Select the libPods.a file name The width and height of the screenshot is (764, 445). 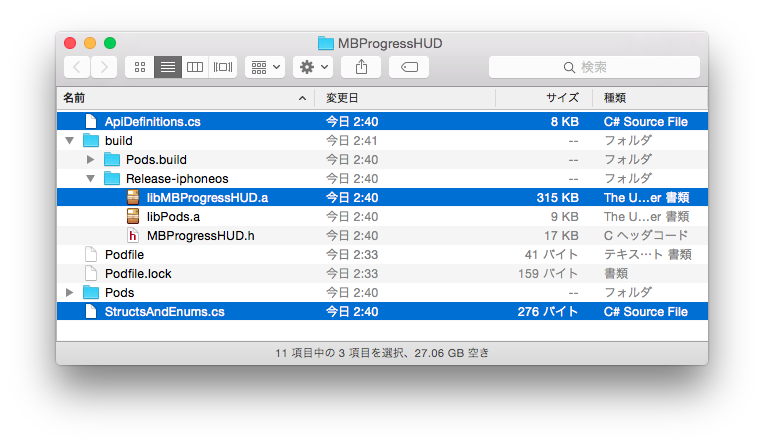tap(173, 217)
